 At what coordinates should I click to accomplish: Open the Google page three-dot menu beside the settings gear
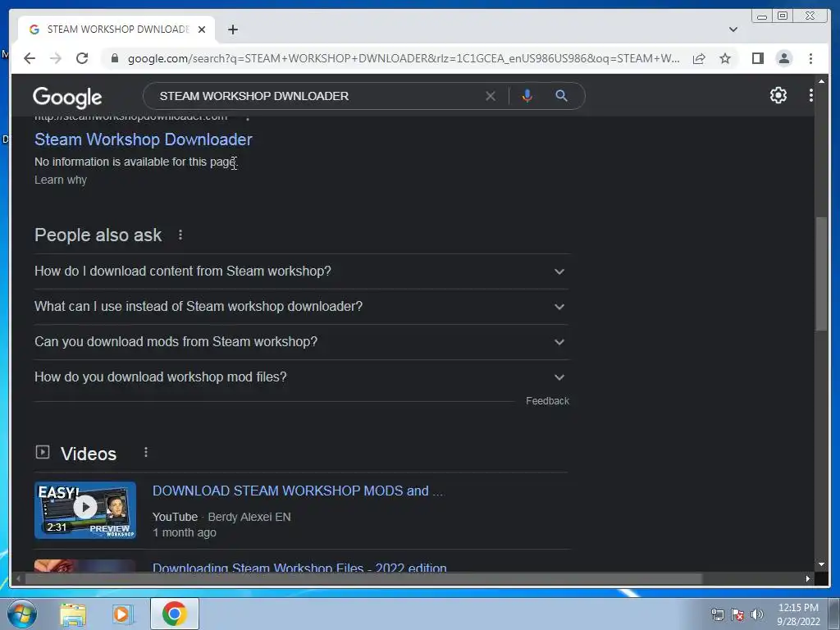click(810, 95)
